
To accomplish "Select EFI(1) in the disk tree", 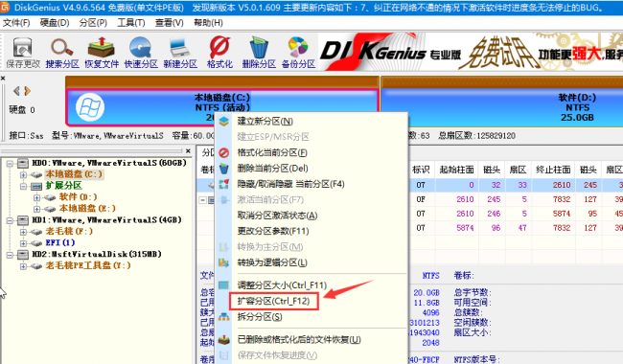I will coord(60,242).
